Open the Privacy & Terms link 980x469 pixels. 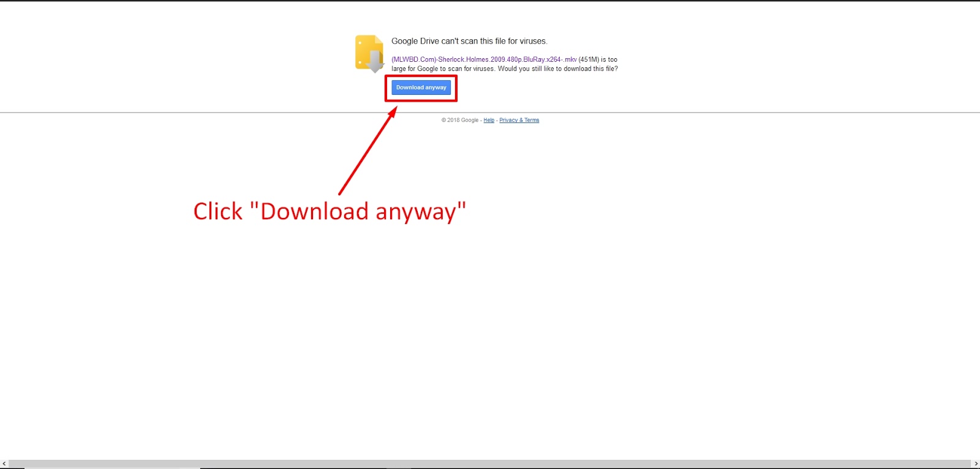tap(519, 120)
